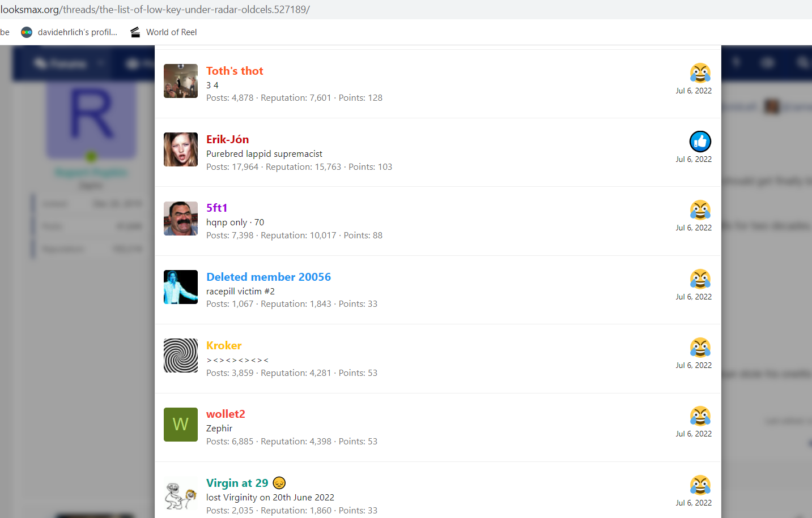
Task: Open Toth's thot user profile
Action: coord(235,71)
